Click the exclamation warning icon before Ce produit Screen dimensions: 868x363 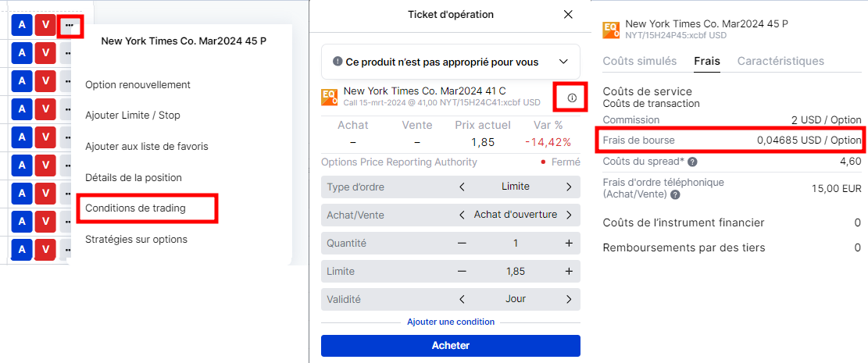338,62
